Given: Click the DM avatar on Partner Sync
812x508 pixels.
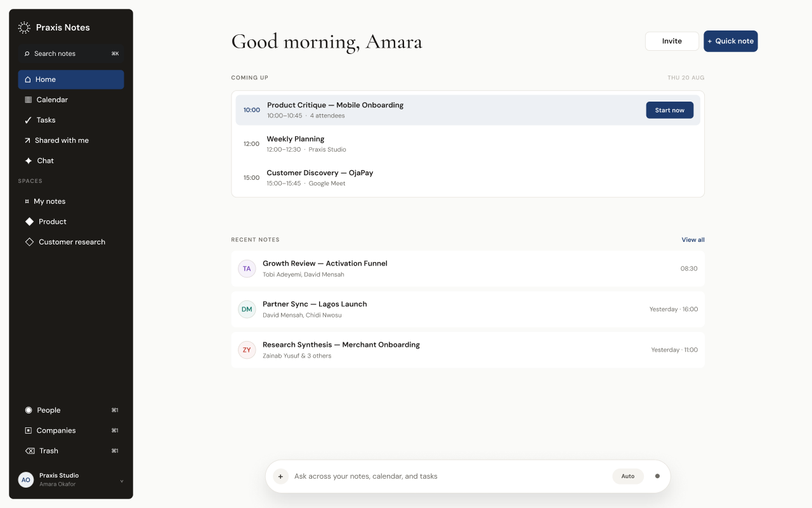Looking at the screenshot, I should click(247, 309).
